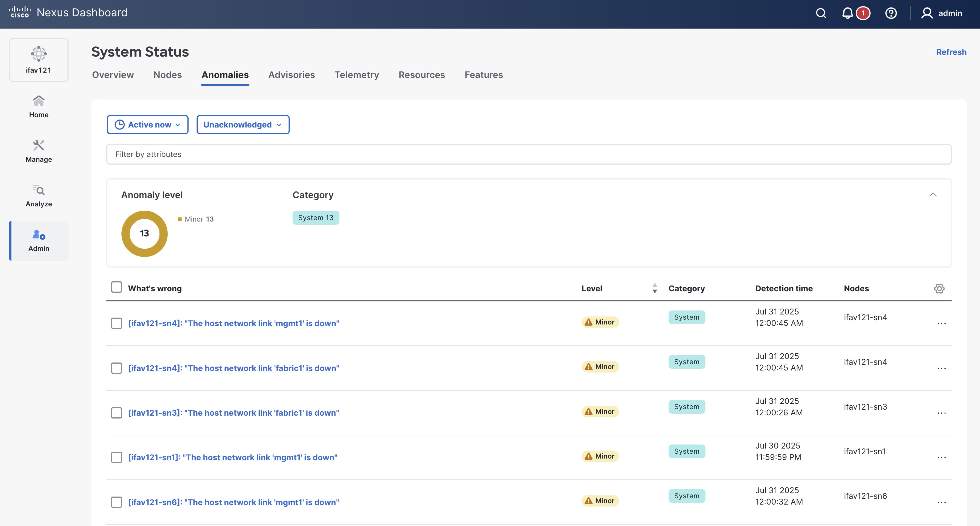
Task: Open sn6 'mgmt1' is down anomaly link
Action: (x=234, y=502)
